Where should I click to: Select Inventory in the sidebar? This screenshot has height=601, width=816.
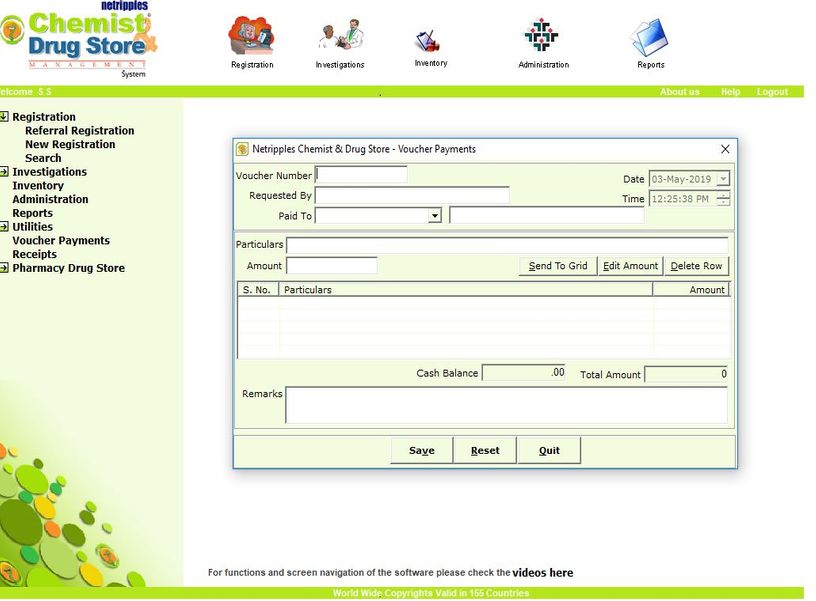click(x=38, y=186)
